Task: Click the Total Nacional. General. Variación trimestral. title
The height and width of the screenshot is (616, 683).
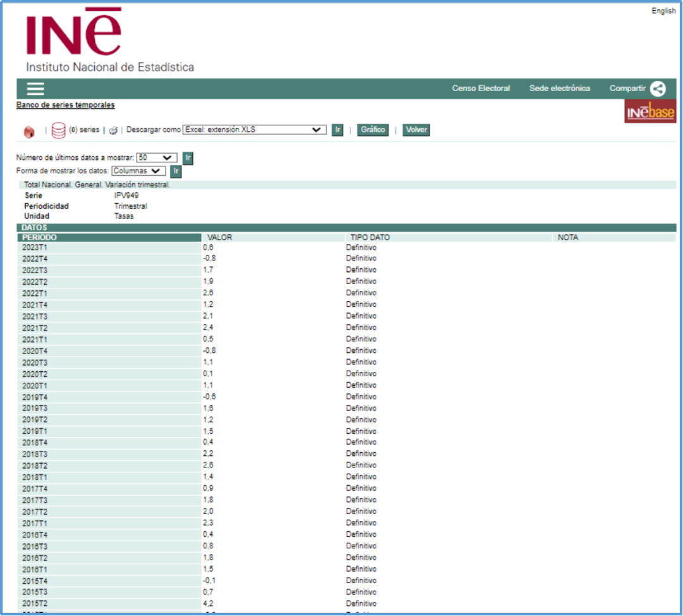Action: coord(97,185)
